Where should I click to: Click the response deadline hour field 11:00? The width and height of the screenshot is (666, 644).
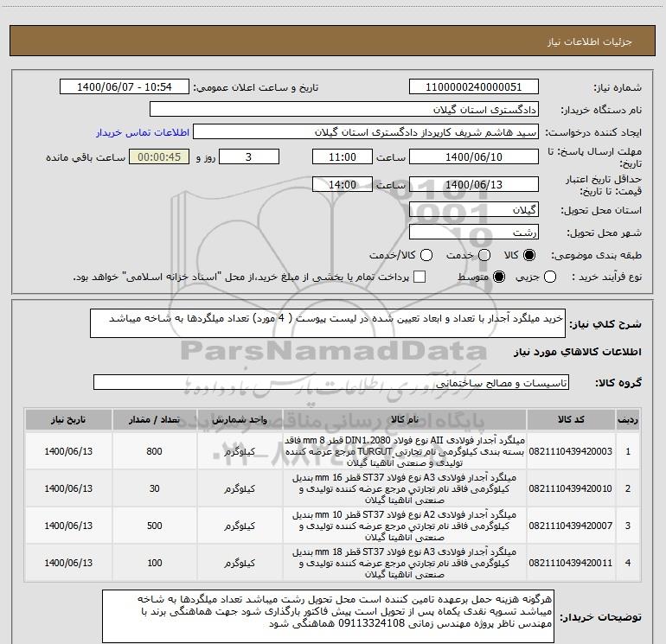coord(343,156)
